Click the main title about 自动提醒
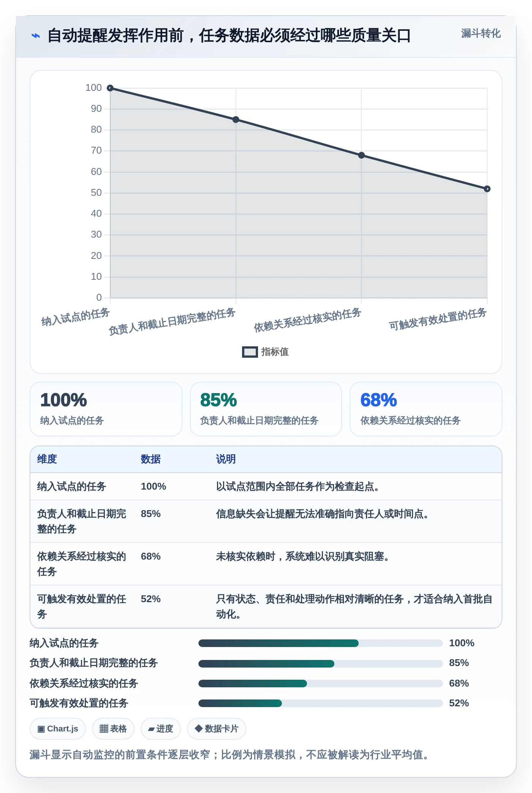The height and width of the screenshot is (793, 532). [229, 36]
